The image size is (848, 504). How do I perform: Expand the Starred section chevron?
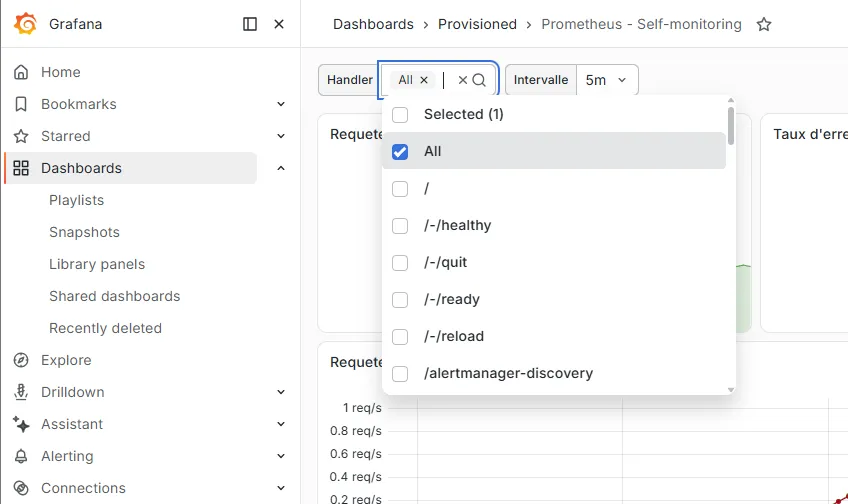[x=281, y=136]
